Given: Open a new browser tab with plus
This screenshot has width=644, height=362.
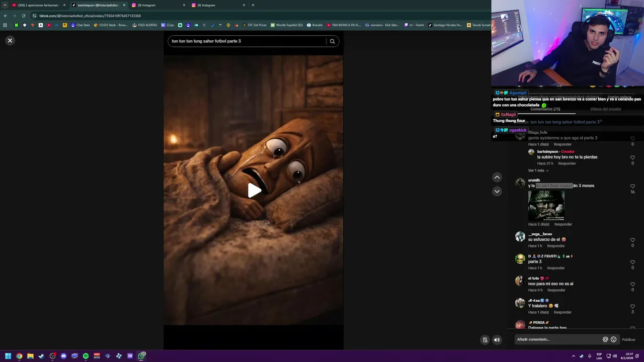Looking at the screenshot, I should (x=253, y=5).
